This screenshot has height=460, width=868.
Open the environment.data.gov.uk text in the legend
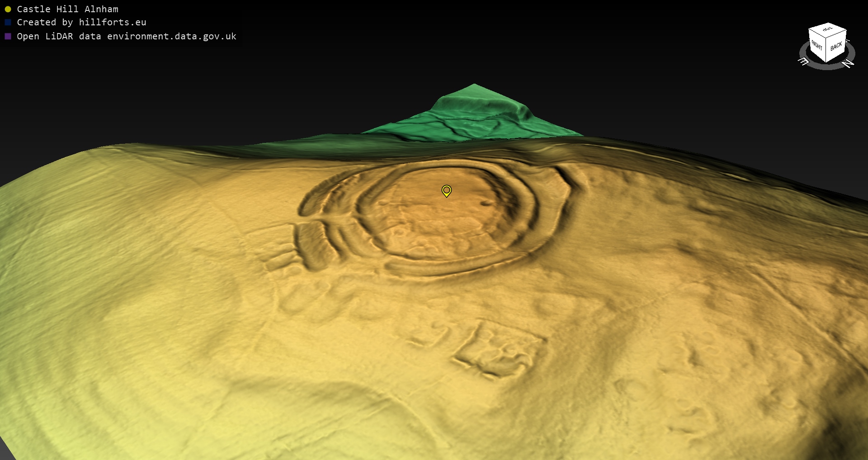click(x=171, y=36)
